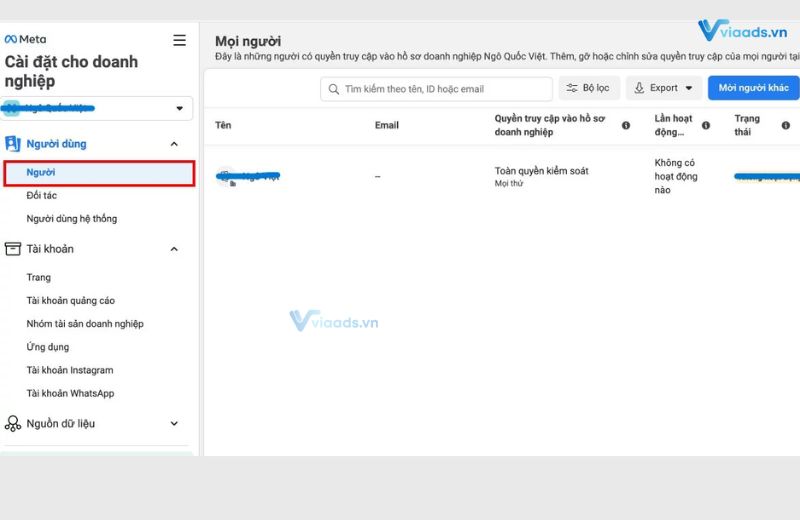Open Tài khoản quảng cáo menu item
Image resolution: width=800 pixels, height=520 pixels.
(x=70, y=300)
